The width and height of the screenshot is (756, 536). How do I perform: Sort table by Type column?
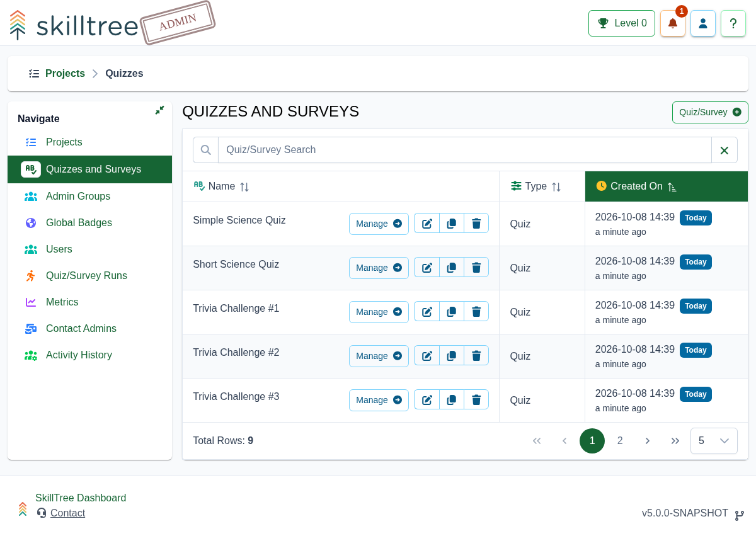click(x=542, y=186)
